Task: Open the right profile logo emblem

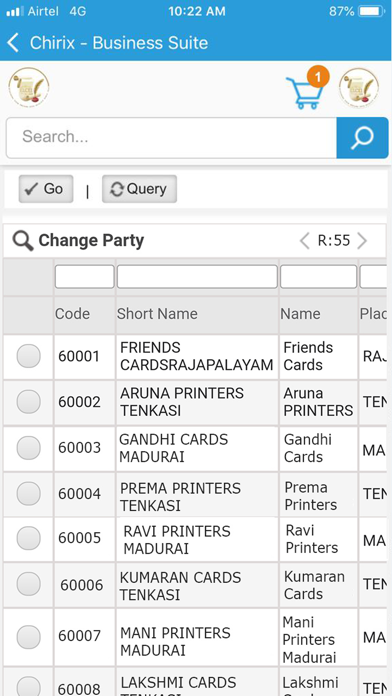Action: click(359, 88)
